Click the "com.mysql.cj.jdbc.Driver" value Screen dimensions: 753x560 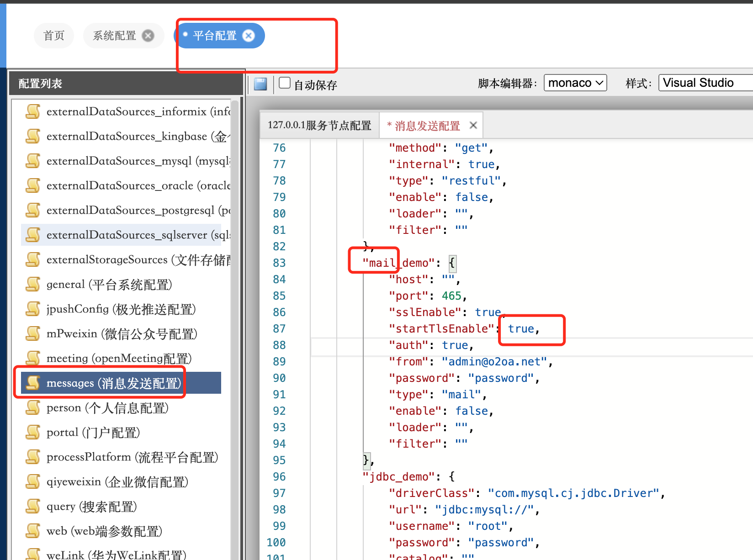click(574, 493)
